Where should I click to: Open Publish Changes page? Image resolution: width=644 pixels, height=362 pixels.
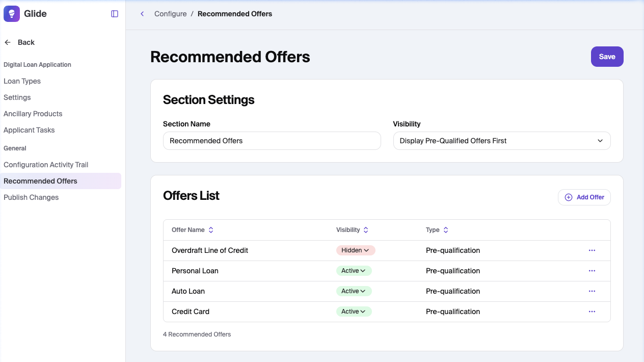31,197
